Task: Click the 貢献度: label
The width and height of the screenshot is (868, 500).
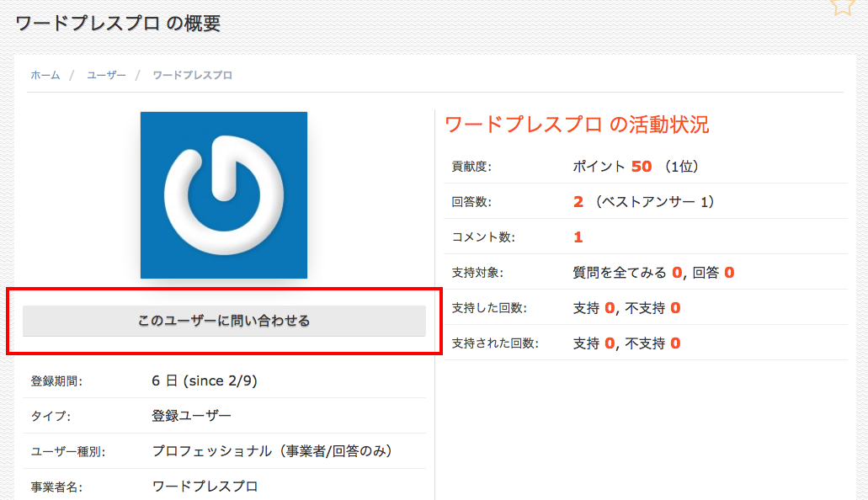Action: click(471, 167)
